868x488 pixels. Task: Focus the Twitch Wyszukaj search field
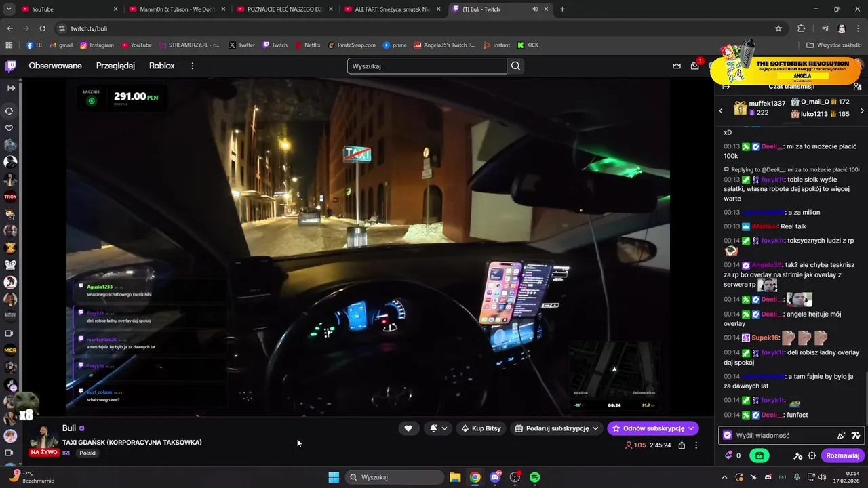[x=427, y=66]
